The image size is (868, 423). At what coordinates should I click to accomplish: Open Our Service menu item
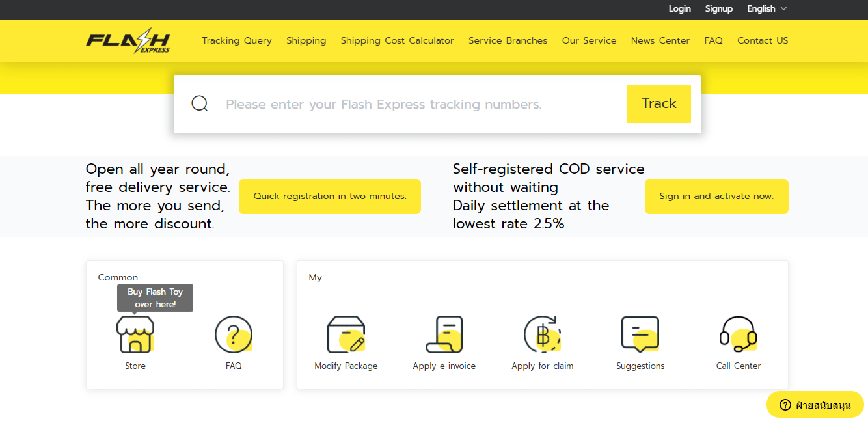[x=590, y=40]
